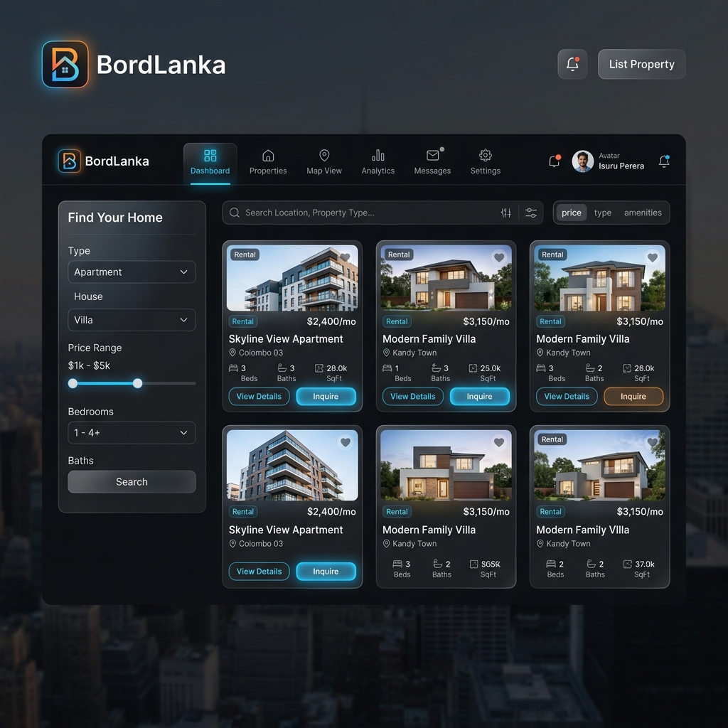The height and width of the screenshot is (728, 728).
Task: Click the SqFt icon beside 28.0k
Action: [319, 368]
